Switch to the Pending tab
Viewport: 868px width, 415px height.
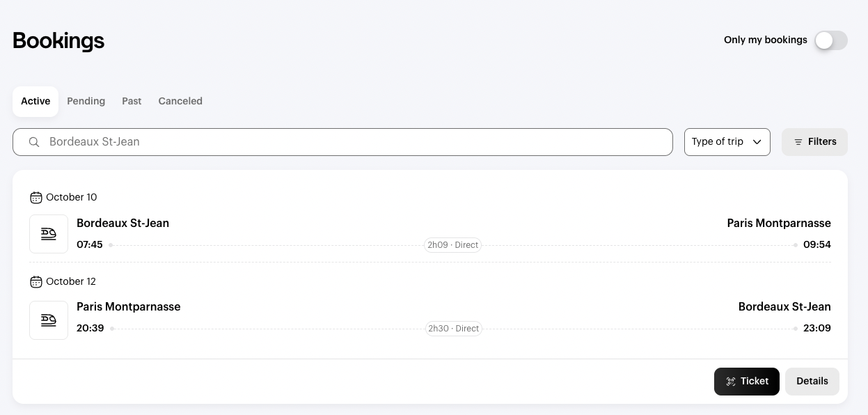(86, 101)
